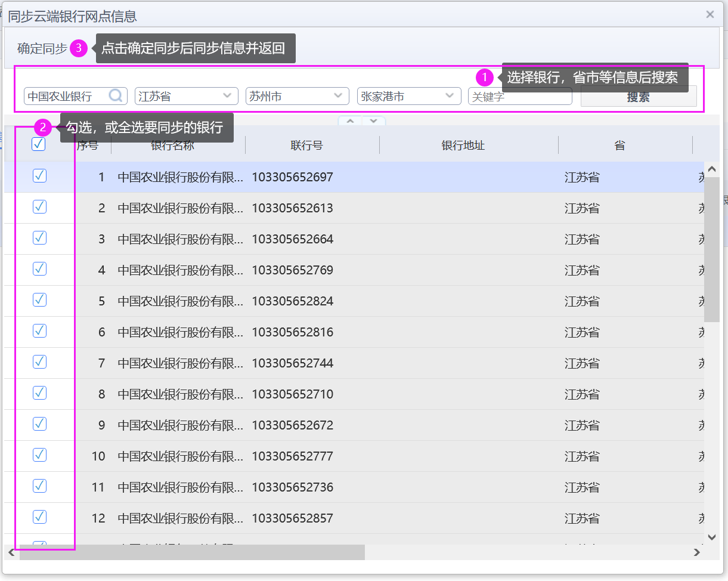
Task: Select cell 103305652664
Action: pos(292,239)
